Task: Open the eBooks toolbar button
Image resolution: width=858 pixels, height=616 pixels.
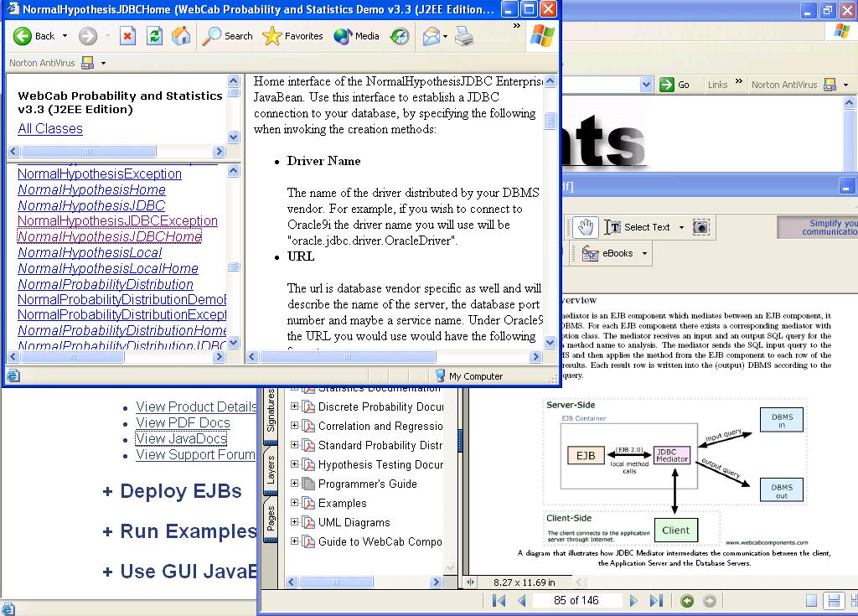Action: click(x=608, y=253)
